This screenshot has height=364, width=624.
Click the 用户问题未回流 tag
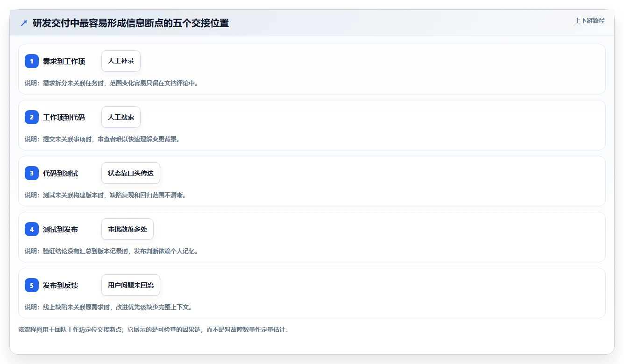click(x=131, y=285)
